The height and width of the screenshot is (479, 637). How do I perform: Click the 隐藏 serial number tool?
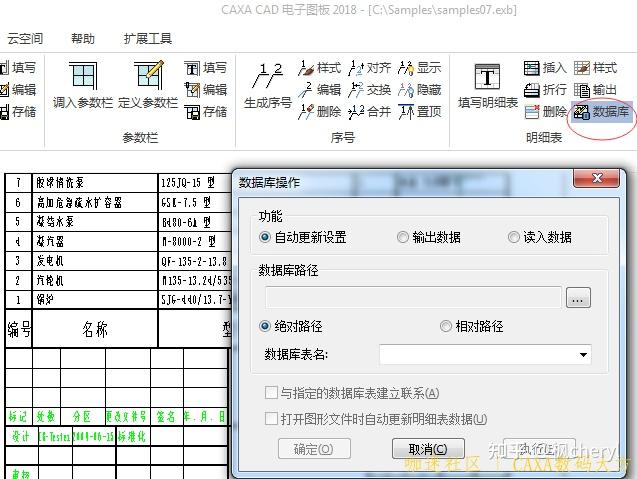[419, 89]
